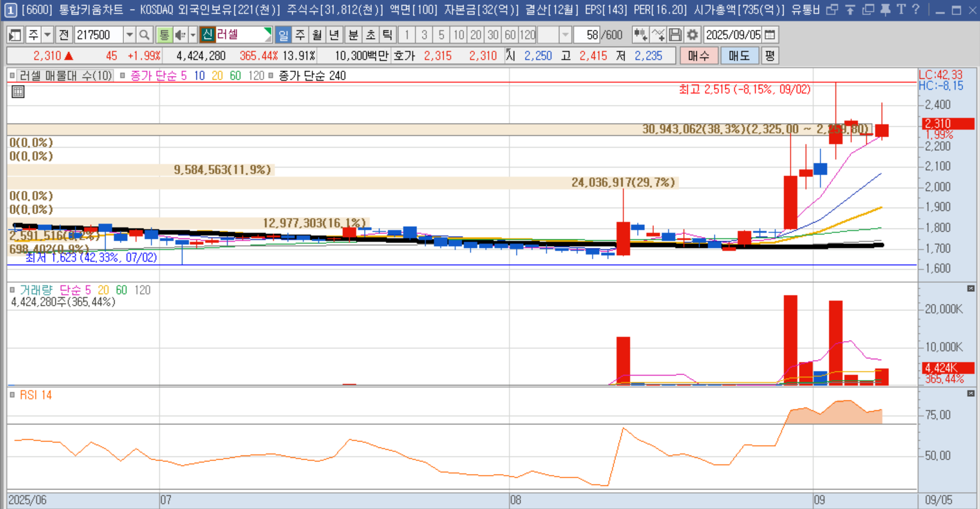This screenshot has height=509, width=980.
Task: Click the stock code input field 217500
Action: (98, 35)
